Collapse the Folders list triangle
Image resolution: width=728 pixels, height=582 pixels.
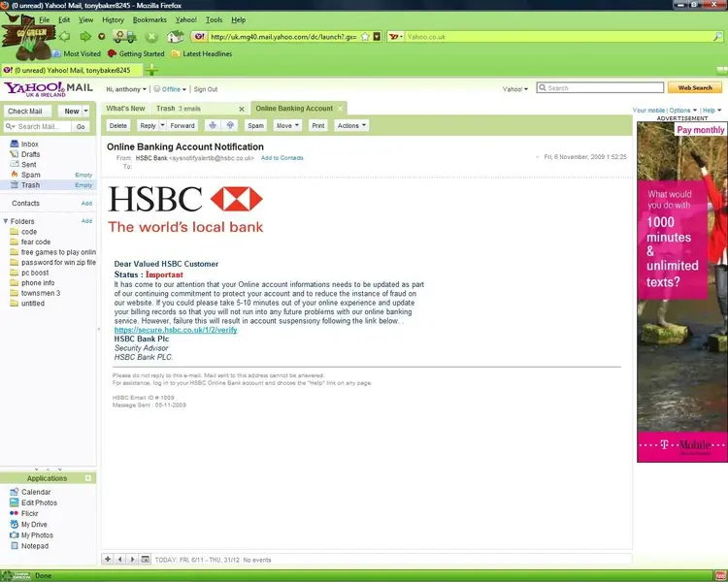pyautogui.click(x=6, y=221)
